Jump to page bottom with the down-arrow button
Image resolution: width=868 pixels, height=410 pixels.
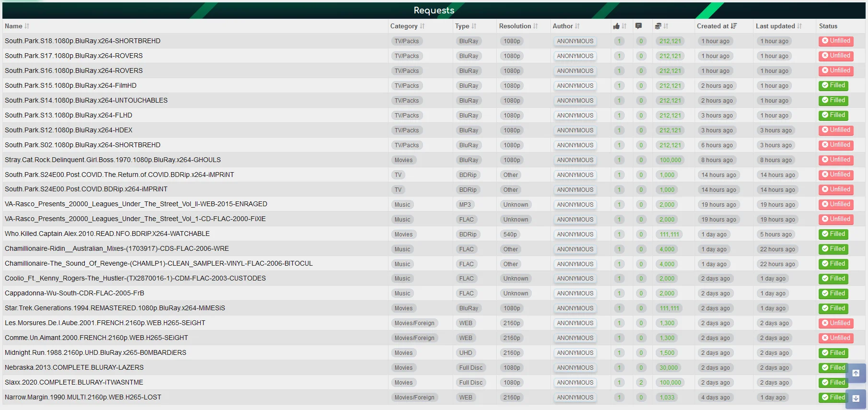tap(856, 398)
